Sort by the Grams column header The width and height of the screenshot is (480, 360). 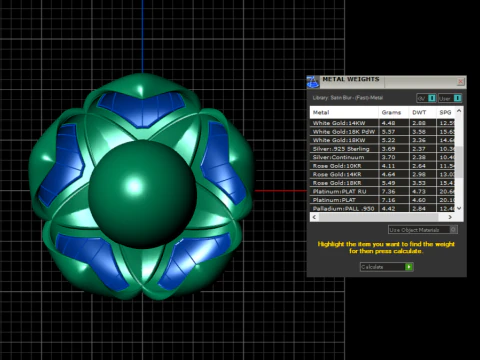point(394,113)
